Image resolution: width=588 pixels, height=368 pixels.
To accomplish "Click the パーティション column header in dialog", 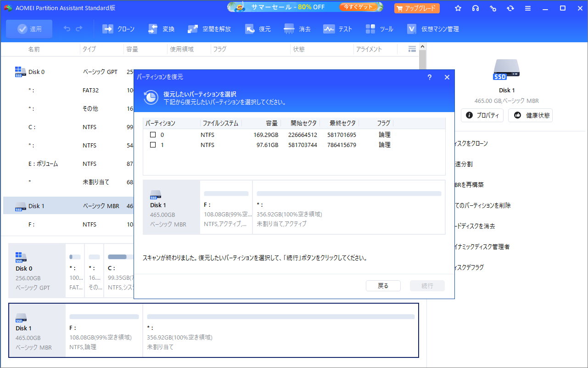I will [161, 123].
